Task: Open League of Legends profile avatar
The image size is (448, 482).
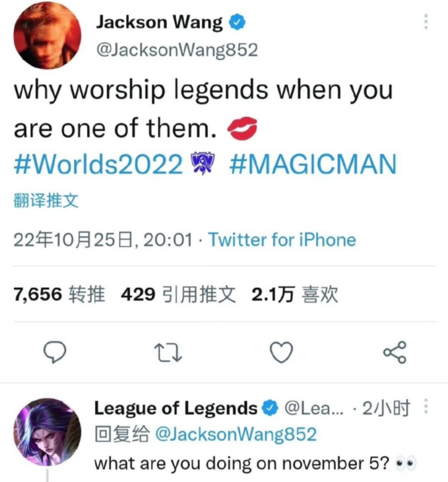Action: tap(48, 432)
